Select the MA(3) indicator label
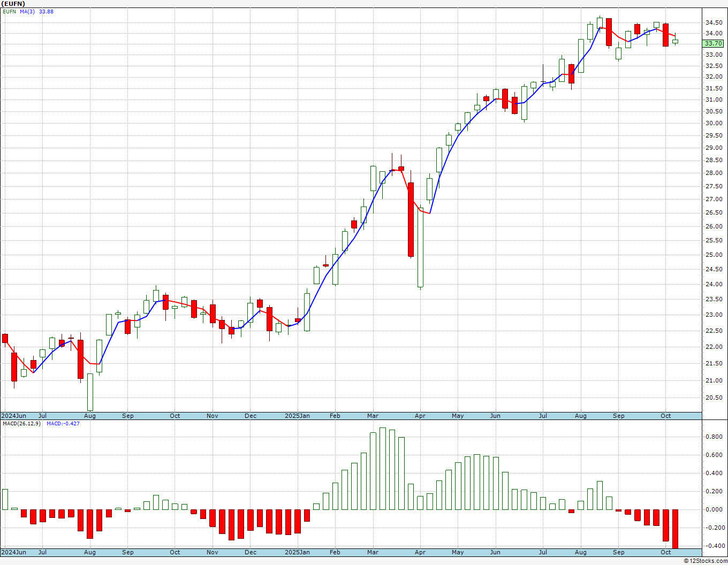The width and height of the screenshot is (728, 565). (x=27, y=11)
